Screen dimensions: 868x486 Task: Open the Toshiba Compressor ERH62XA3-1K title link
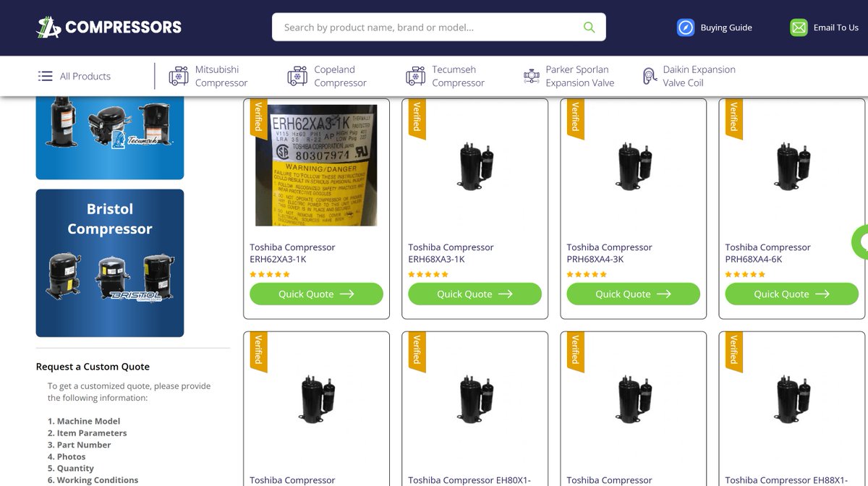[x=292, y=253]
